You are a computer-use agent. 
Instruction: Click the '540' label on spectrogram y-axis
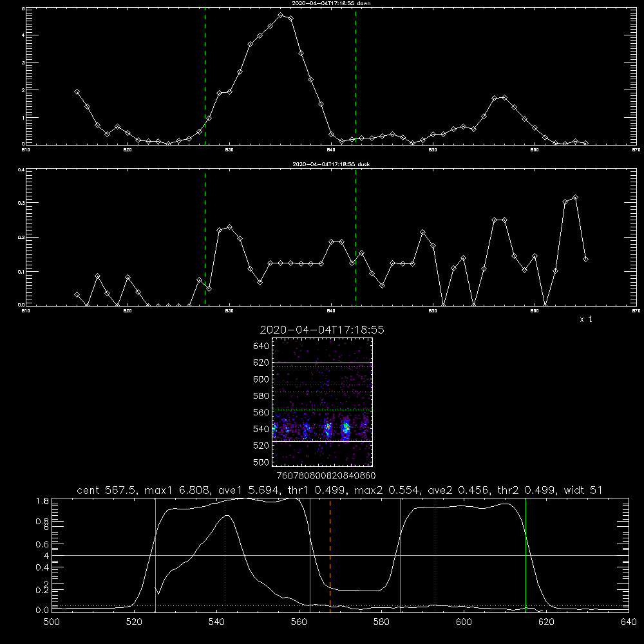261,429
